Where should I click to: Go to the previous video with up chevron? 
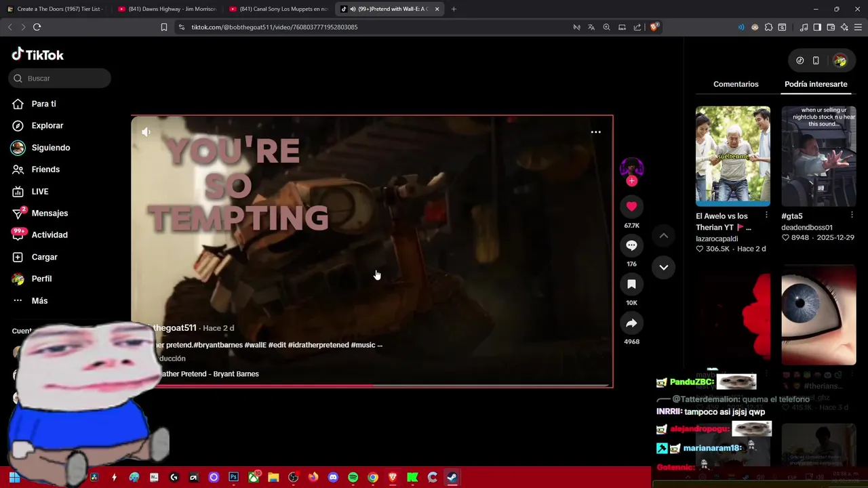pyautogui.click(x=664, y=235)
